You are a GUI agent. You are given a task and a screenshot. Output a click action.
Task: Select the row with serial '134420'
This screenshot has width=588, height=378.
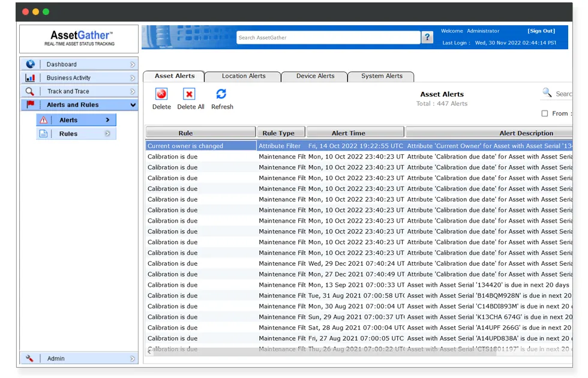pyautogui.click(x=359, y=284)
